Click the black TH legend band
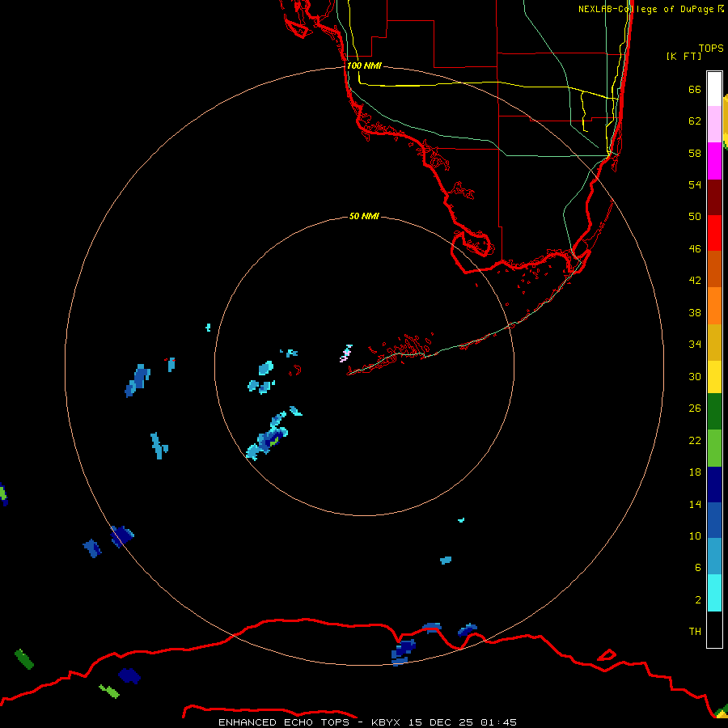Image resolution: width=728 pixels, height=728 pixels. tap(714, 629)
